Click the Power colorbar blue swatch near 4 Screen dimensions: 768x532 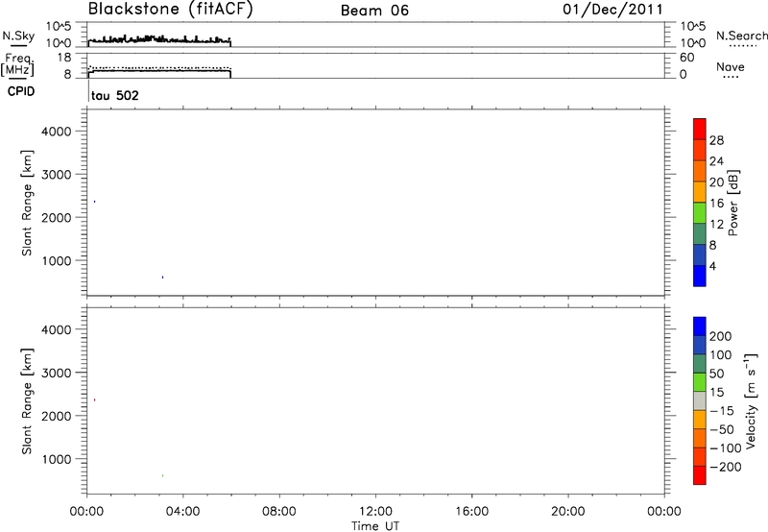click(700, 276)
